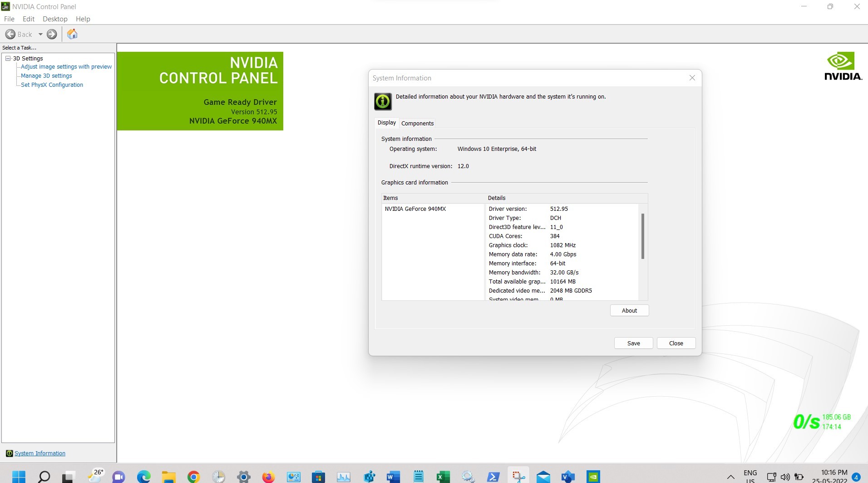Click the green information icon in dialog
The height and width of the screenshot is (483, 868).
(x=383, y=101)
